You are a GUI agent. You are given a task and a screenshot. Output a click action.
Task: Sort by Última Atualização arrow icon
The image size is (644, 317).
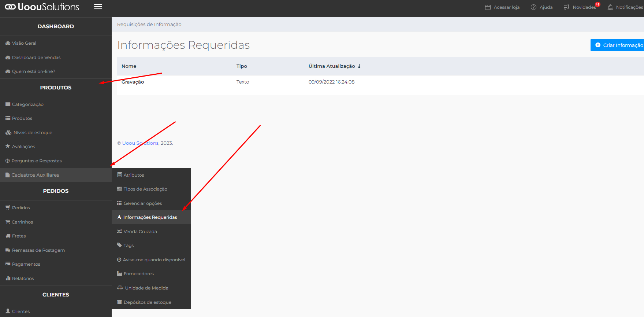tap(359, 66)
